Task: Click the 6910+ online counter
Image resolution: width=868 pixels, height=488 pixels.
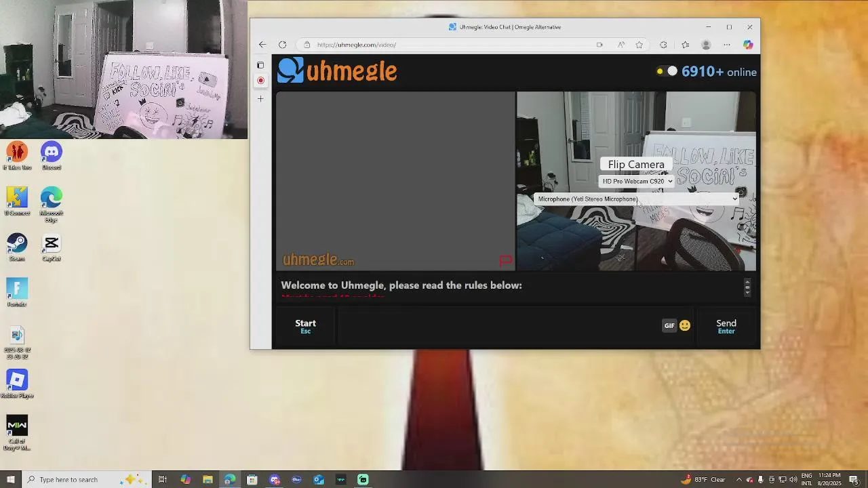Action: (x=719, y=72)
